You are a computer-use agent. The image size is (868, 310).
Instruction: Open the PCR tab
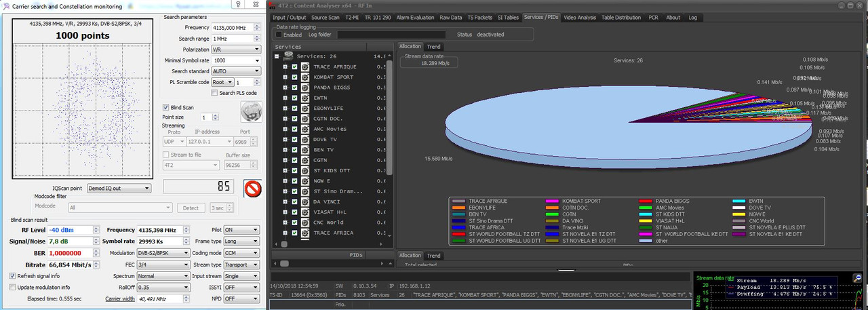point(653,17)
